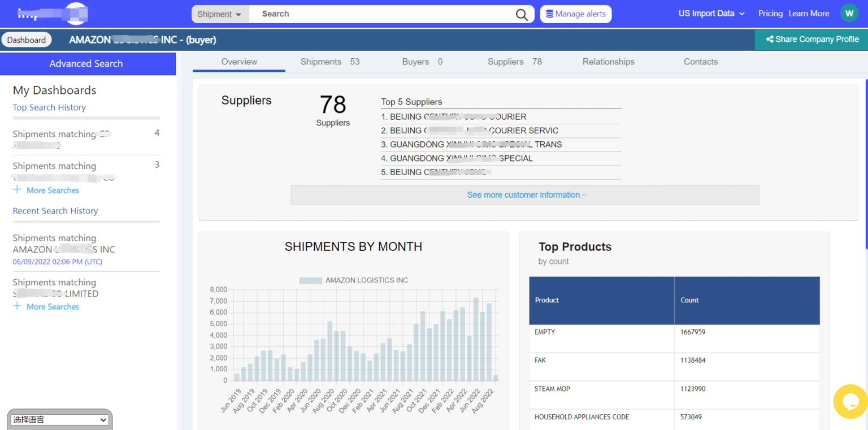Switch to the Shipments tab
This screenshot has width=868, height=430.
click(329, 62)
